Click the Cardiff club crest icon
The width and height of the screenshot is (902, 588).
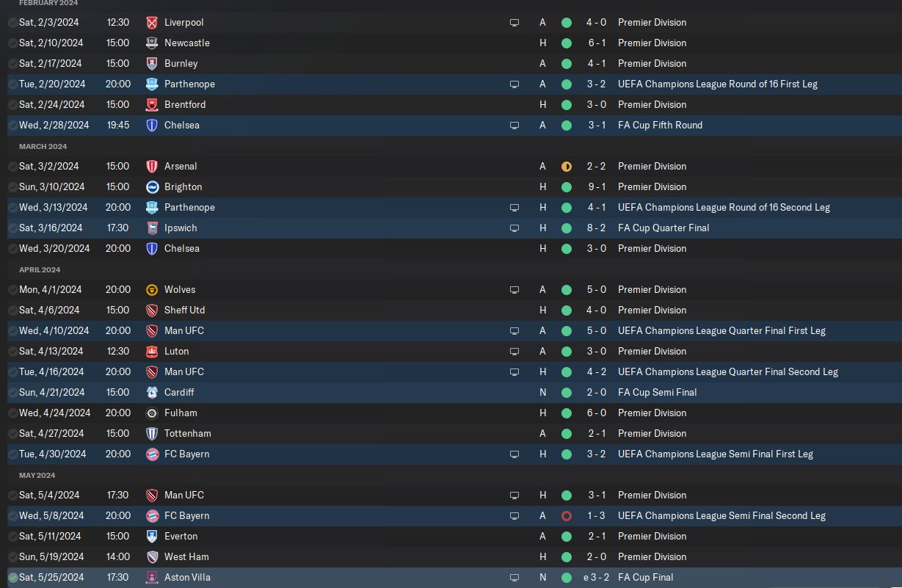(152, 393)
